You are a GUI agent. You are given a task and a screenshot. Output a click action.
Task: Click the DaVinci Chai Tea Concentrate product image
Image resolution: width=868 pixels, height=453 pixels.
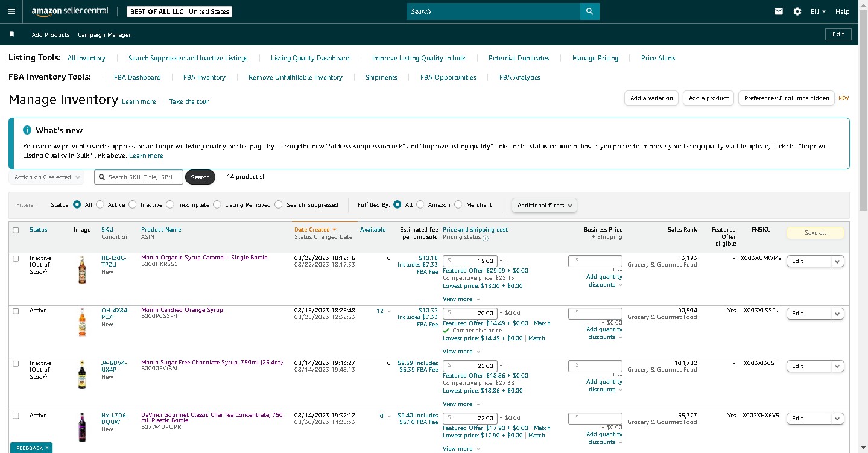click(82, 427)
